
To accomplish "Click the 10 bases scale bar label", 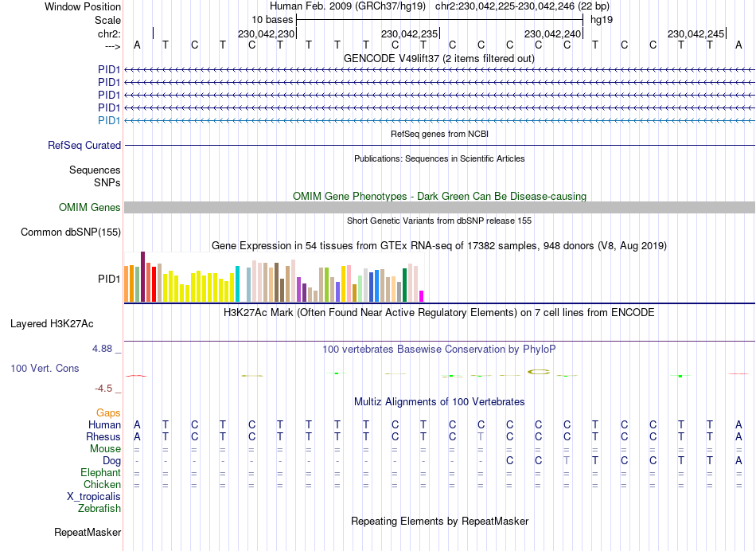I will click(272, 20).
